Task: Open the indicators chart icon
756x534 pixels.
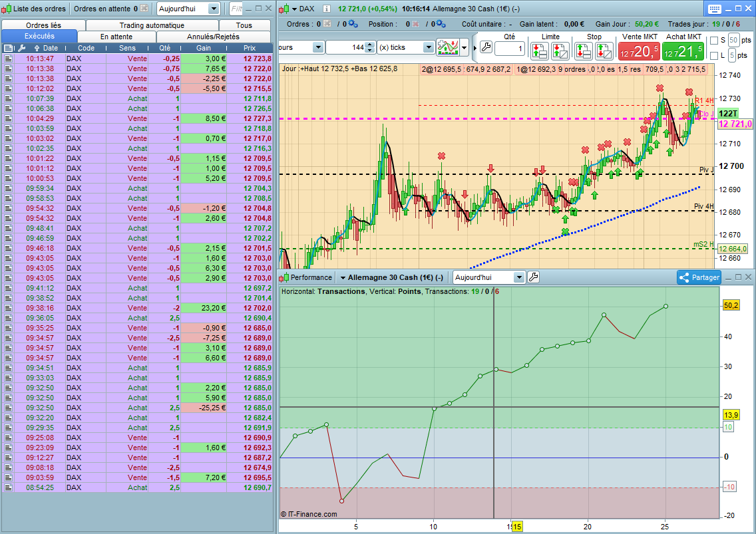Action: [x=448, y=47]
